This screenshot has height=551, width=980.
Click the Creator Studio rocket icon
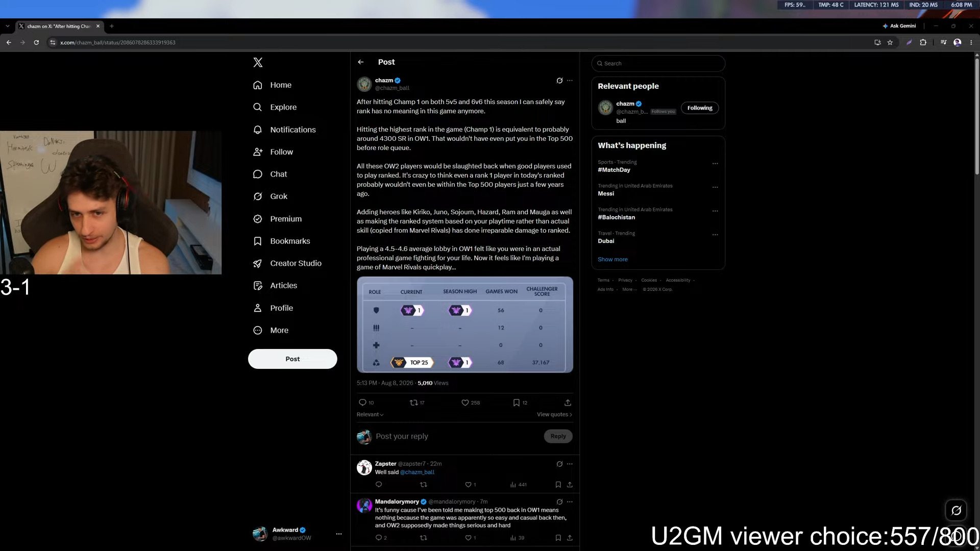(258, 263)
